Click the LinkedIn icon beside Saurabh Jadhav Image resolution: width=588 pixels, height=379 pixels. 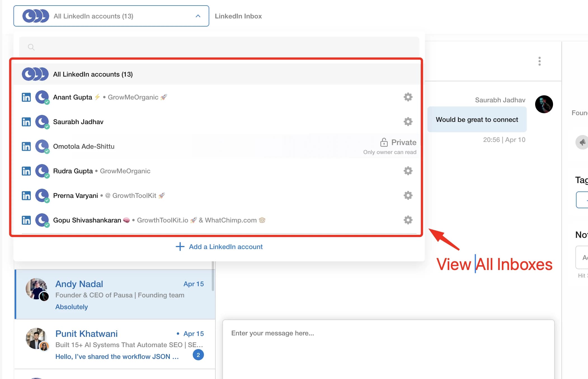pyautogui.click(x=26, y=122)
